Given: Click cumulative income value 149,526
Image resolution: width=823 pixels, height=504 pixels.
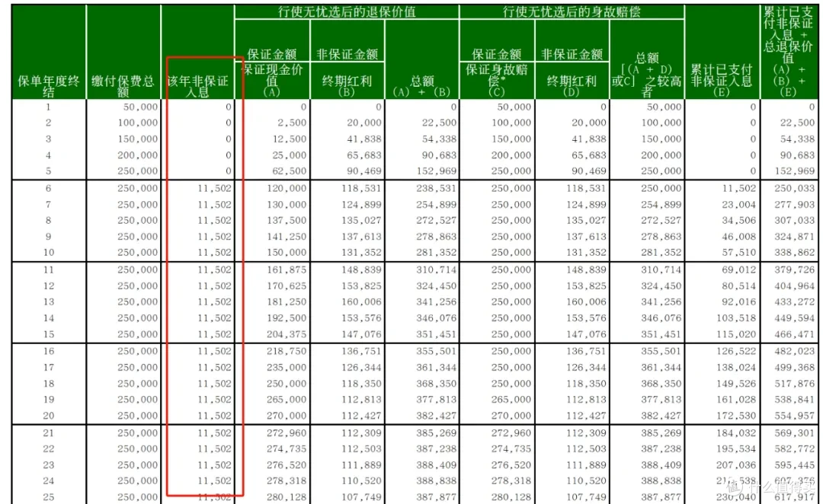Looking at the screenshot, I should (736, 384).
